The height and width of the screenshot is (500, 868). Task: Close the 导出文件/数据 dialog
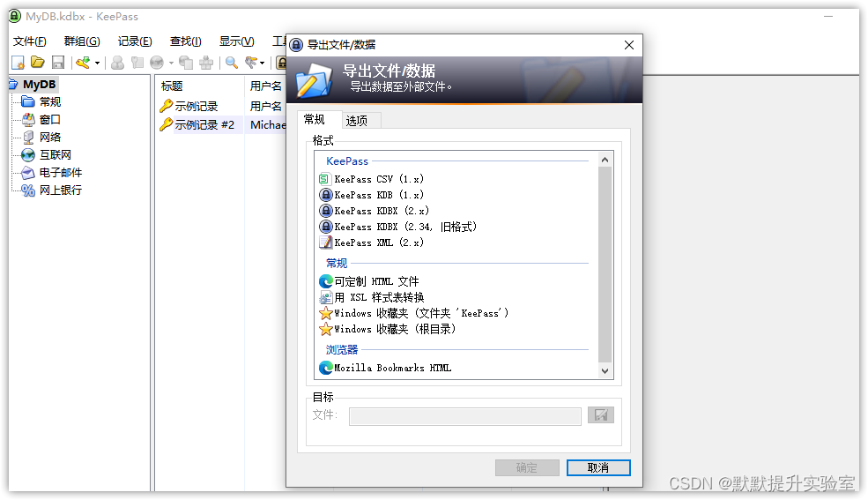point(629,45)
